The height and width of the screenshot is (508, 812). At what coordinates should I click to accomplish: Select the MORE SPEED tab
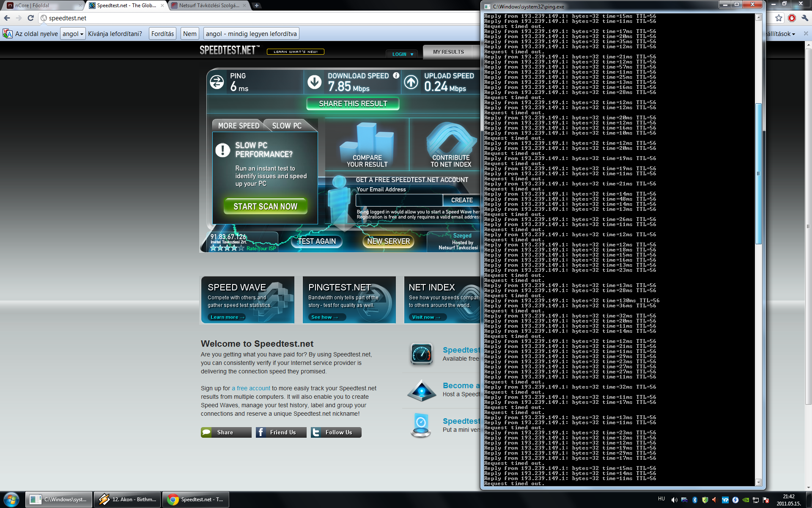(x=239, y=126)
